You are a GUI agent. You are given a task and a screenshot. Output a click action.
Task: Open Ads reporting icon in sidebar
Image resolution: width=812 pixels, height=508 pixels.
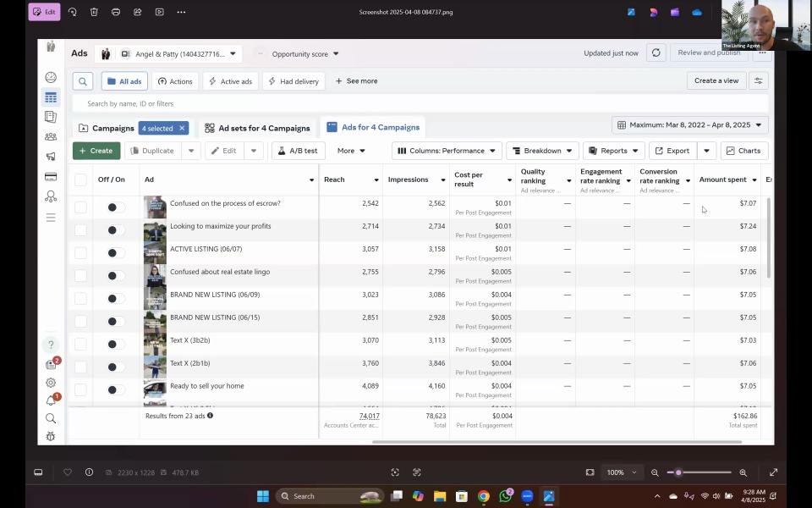point(51,117)
